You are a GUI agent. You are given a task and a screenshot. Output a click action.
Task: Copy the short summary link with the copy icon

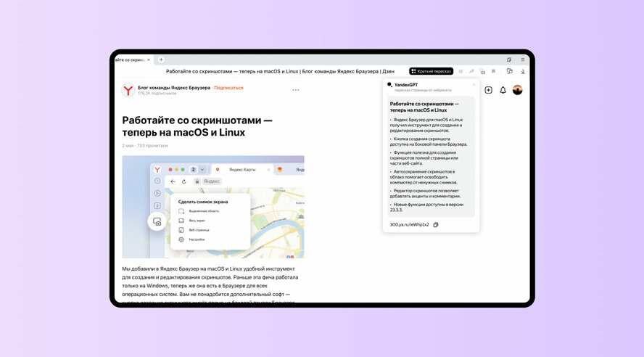click(436, 225)
